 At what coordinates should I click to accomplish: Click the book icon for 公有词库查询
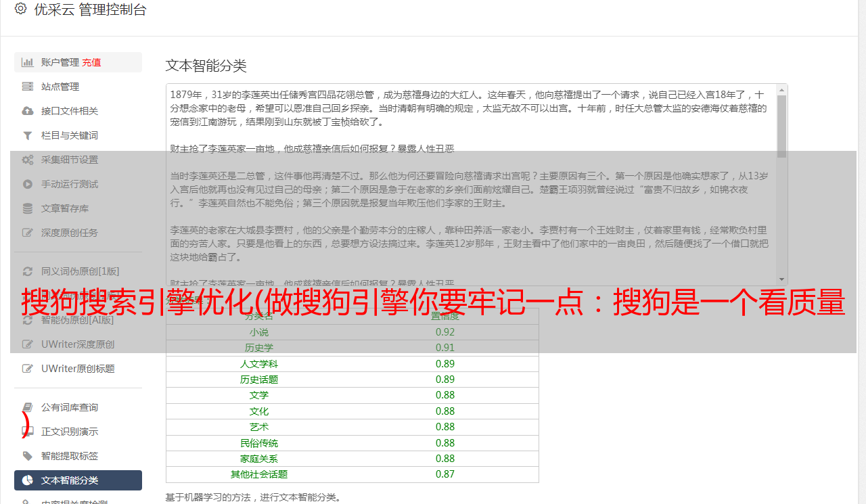28,407
